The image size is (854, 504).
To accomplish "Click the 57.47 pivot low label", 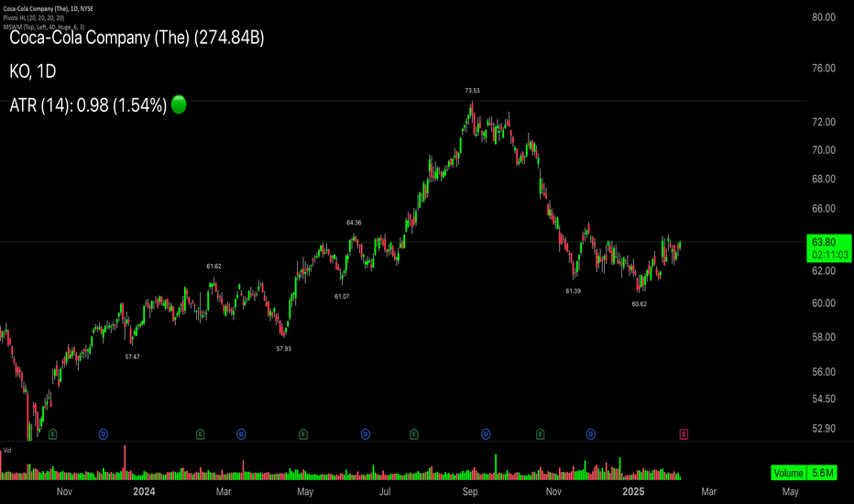I will click(132, 356).
